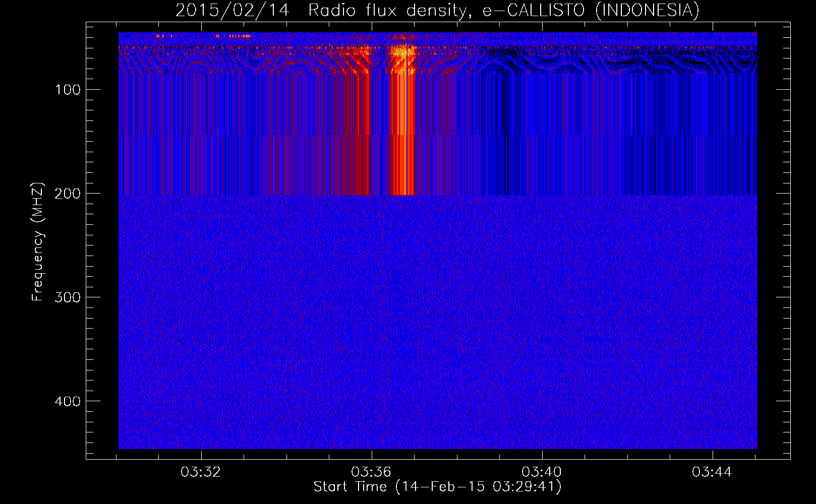Click the '200' frequency axis label
Screen dimensions: 816x504
(68, 194)
